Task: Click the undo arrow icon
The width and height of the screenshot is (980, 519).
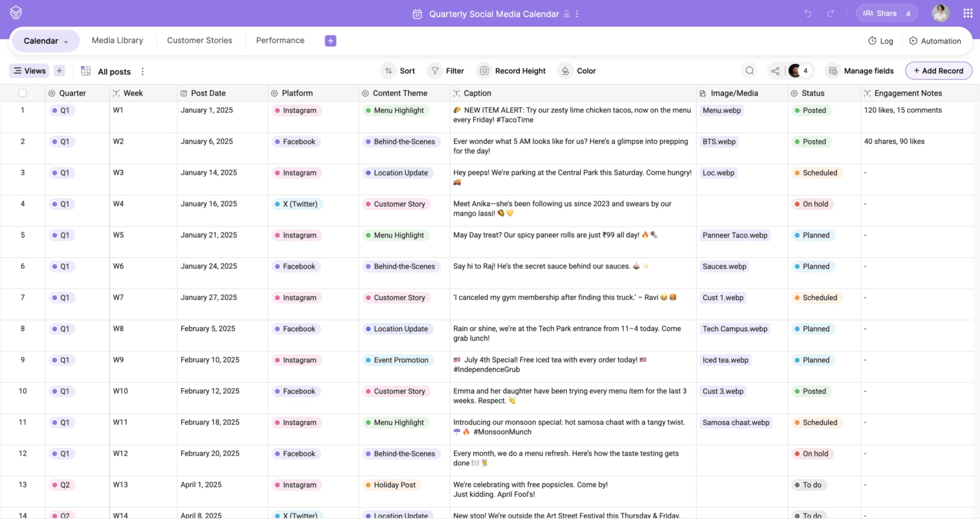Action: 807,13
